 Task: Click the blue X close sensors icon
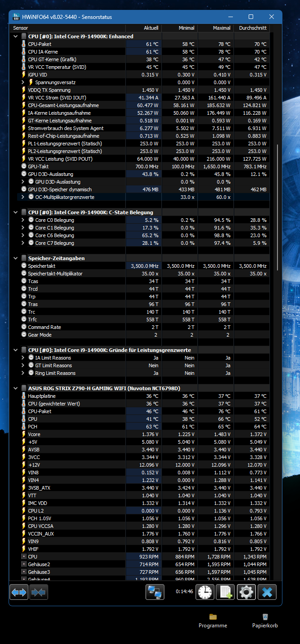(267, 592)
